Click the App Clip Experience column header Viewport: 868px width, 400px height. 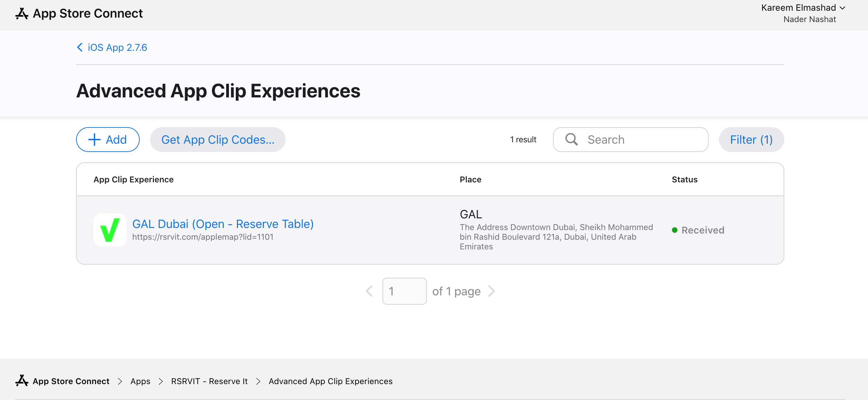pos(133,180)
